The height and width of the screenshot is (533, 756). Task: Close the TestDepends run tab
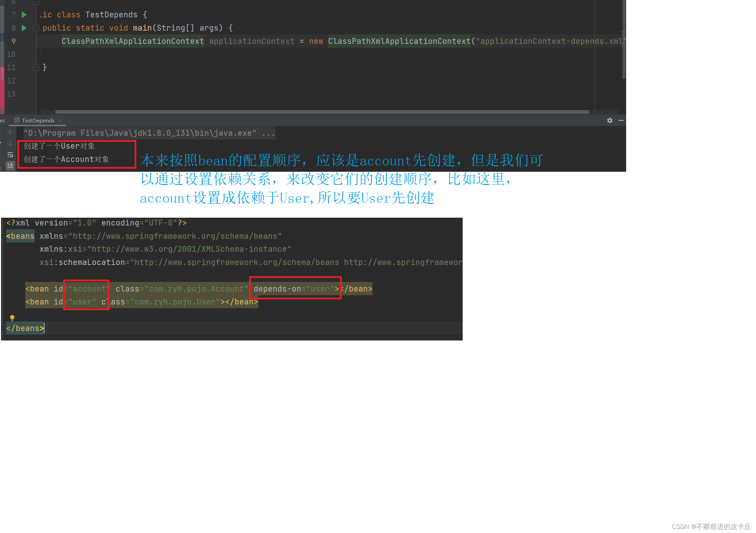tap(59, 120)
